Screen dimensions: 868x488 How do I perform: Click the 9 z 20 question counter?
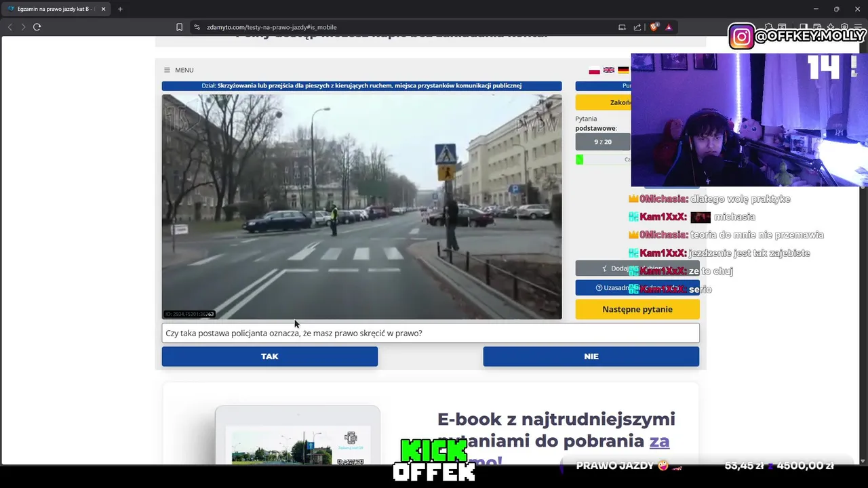pyautogui.click(x=603, y=142)
